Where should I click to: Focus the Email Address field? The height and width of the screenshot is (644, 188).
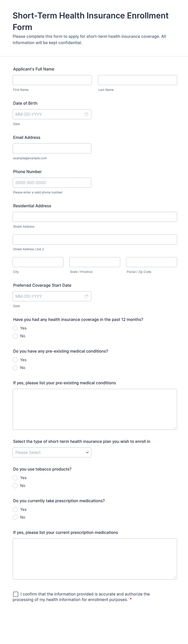click(52, 148)
